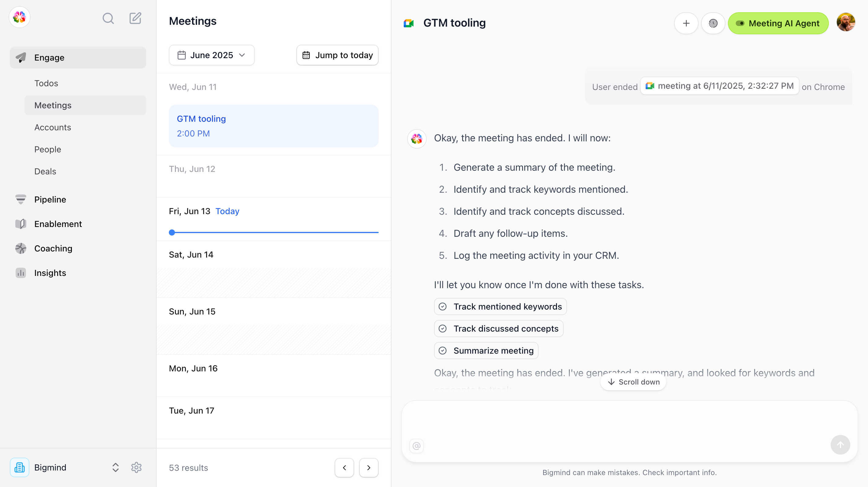Click the user profile avatar
This screenshot has width=868, height=487.
coord(845,23)
